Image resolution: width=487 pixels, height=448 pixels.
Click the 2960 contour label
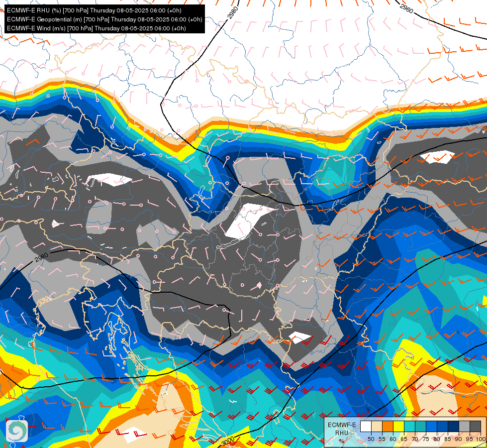tap(406, 8)
